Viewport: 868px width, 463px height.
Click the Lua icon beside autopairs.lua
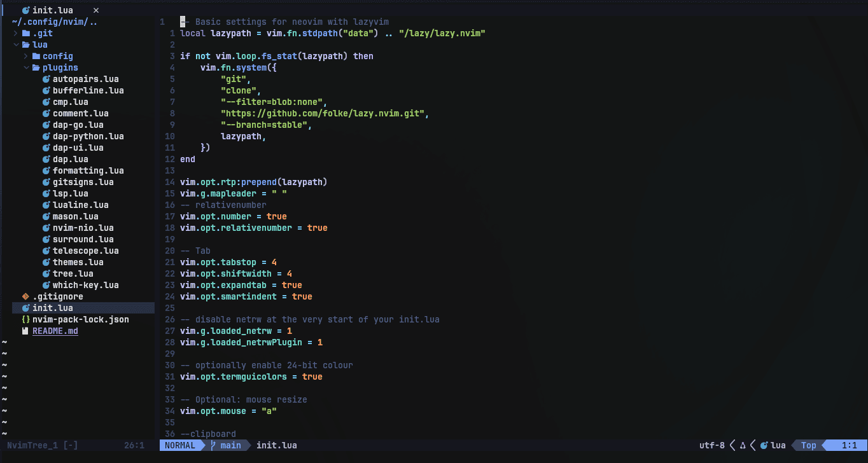pyautogui.click(x=46, y=79)
